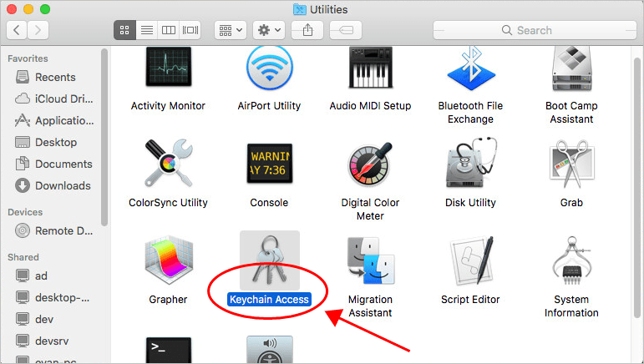Image resolution: width=644 pixels, height=364 pixels.
Task: Switch to icon view
Action: tap(124, 30)
